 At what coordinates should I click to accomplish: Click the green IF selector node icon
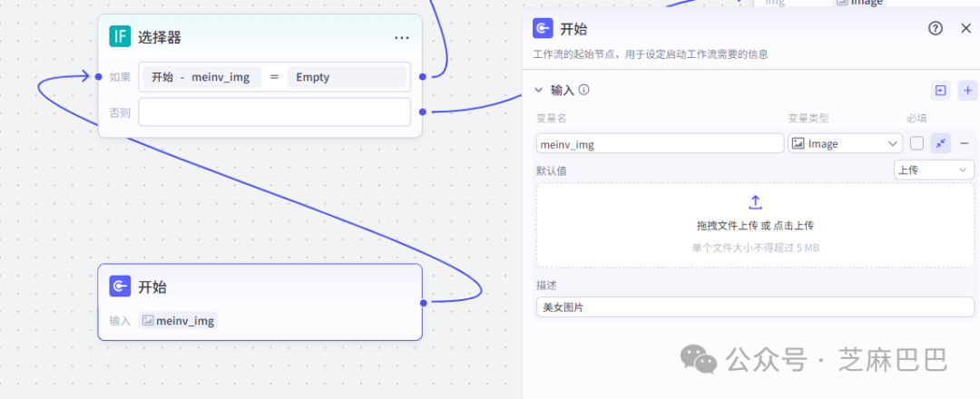[x=120, y=37]
